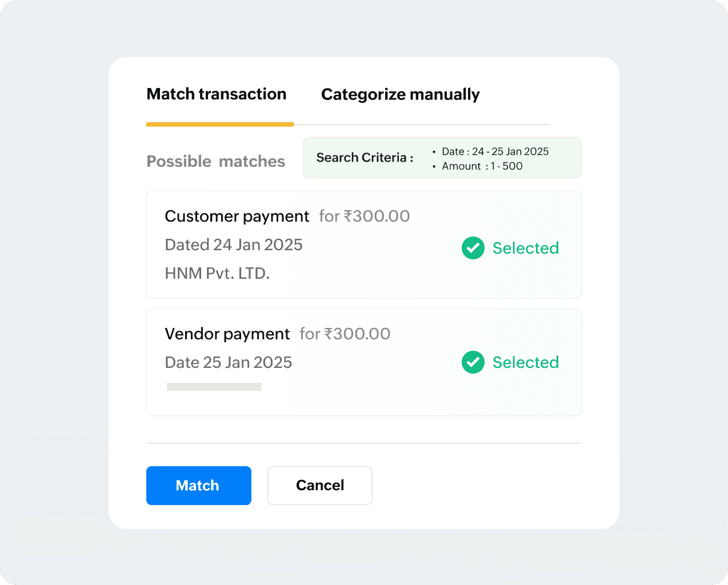
Task: Click the Date range 24 - 25 Jan 2025 criteria
Action: (495, 151)
